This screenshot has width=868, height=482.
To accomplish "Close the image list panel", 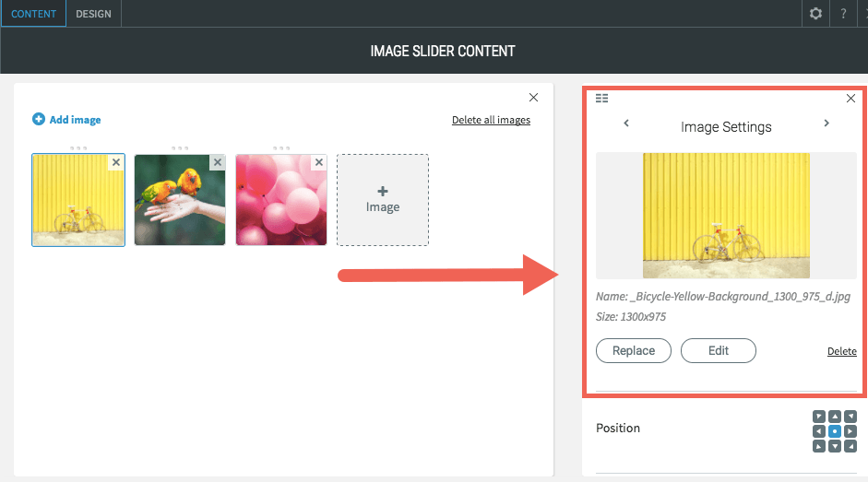I will 534,98.
